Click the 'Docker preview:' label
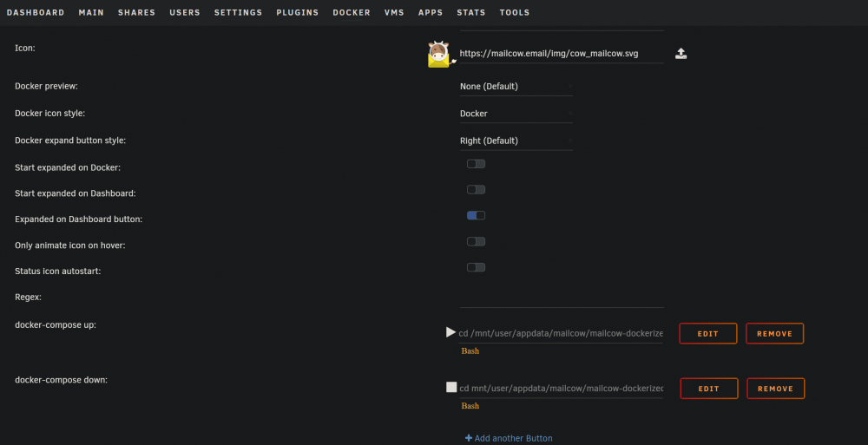 pos(46,87)
